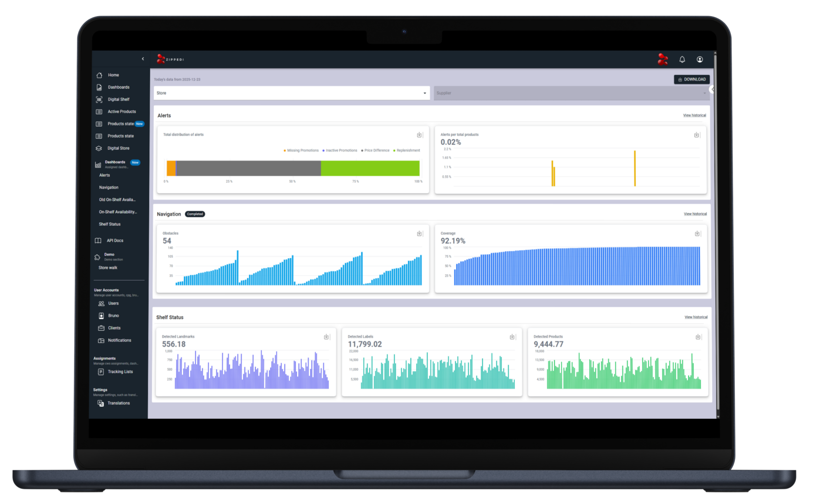
Task: Click the DOWNLOAD button
Action: pos(692,80)
